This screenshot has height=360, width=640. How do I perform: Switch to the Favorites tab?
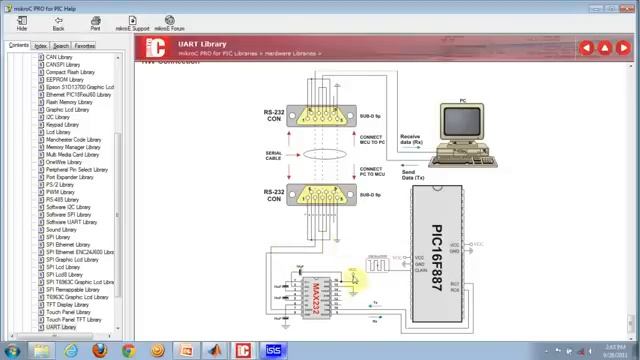84,46
